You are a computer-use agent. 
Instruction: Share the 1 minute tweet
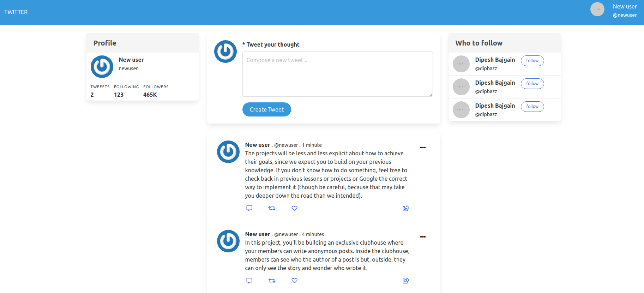pyautogui.click(x=406, y=208)
